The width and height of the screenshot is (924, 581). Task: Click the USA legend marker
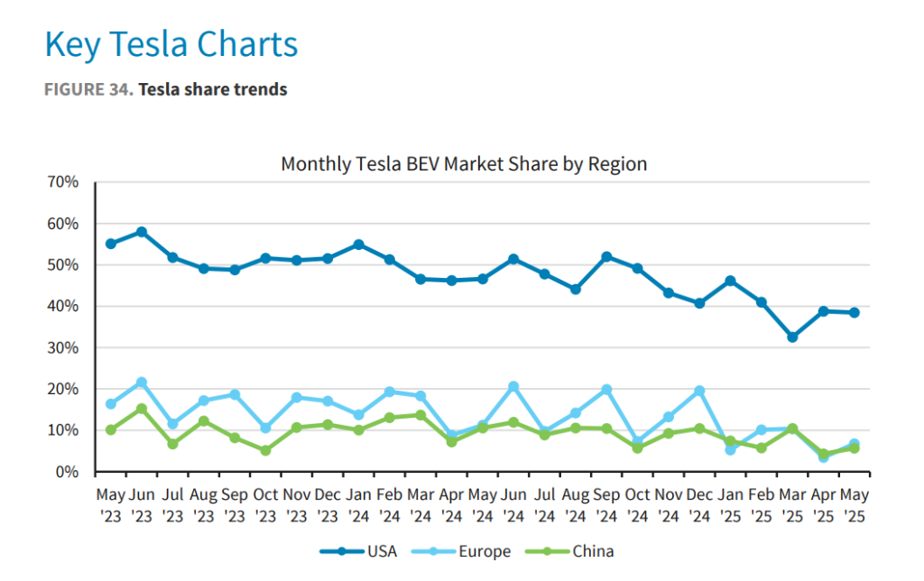coord(340,551)
